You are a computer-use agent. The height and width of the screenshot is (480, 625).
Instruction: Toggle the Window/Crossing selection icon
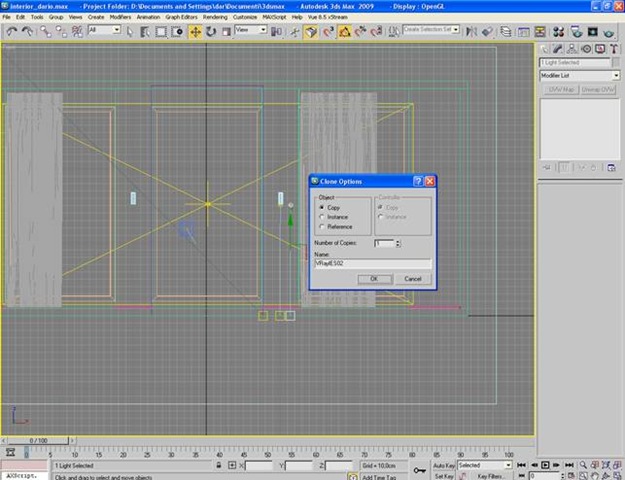[177, 32]
